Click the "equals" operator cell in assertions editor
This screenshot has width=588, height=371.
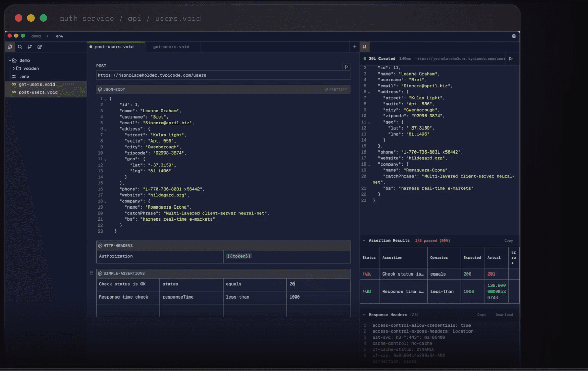[255, 284]
